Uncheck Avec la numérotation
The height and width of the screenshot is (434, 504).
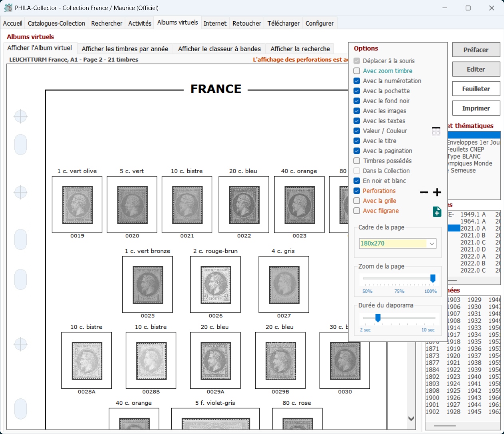coord(357,81)
